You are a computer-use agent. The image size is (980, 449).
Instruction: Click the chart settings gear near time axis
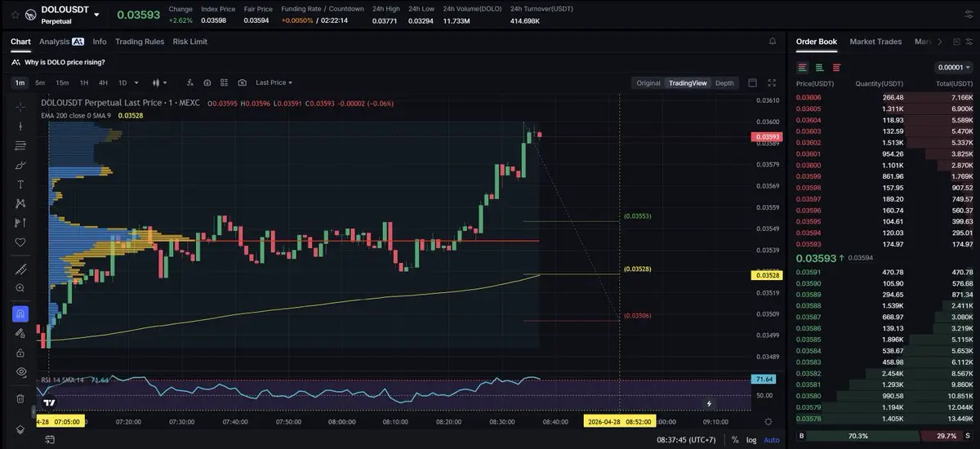(x=768, y=421)
